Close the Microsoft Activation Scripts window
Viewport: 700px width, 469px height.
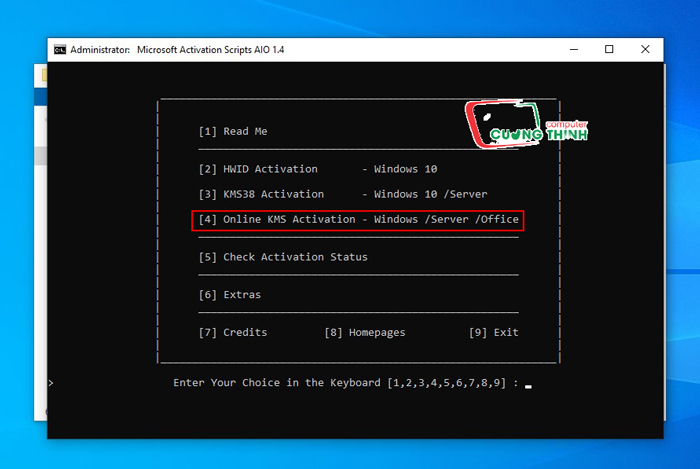coord(645,50)
